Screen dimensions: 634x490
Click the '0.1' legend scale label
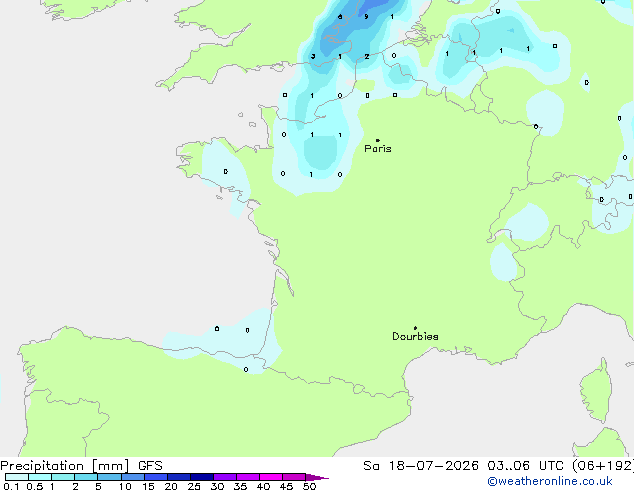click(11, 486)
